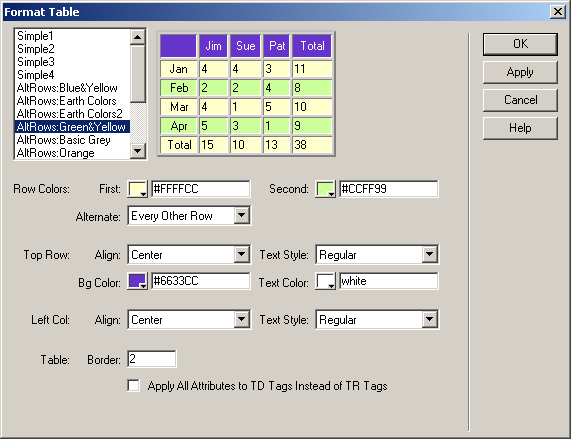Open Top Row Bg Color swatch
The width and height of the screenshot is (571, 439).
click(x=137, y=281)
